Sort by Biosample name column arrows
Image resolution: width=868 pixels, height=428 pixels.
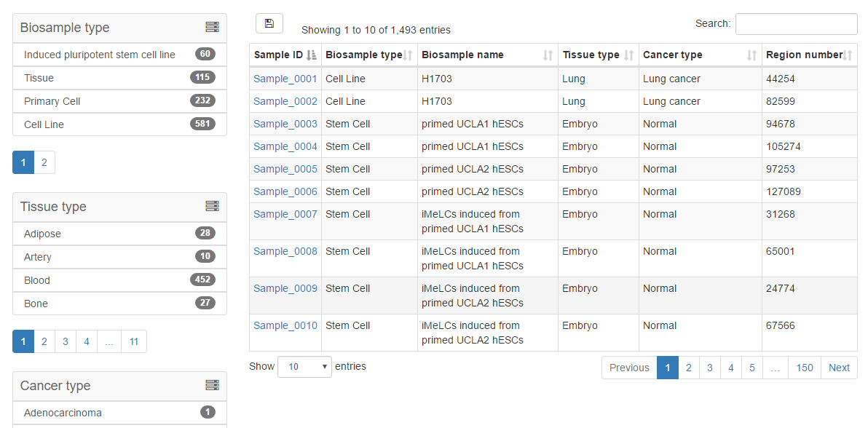548,55
